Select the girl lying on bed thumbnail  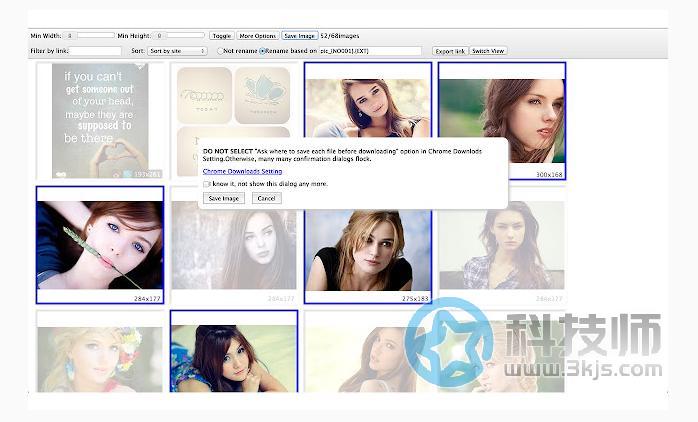pyautogui.click(x=234, y=352)
